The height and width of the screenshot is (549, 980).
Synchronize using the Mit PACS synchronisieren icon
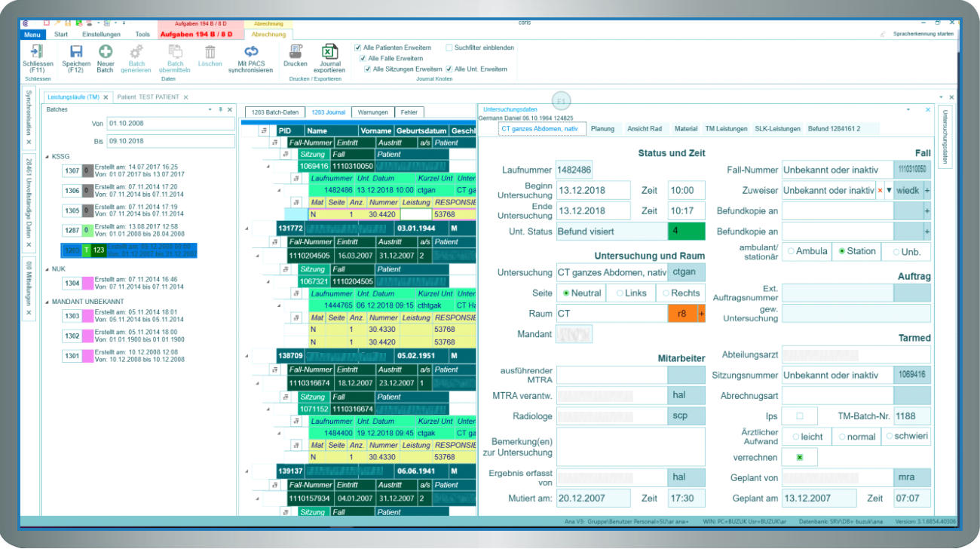pos(251,52)
